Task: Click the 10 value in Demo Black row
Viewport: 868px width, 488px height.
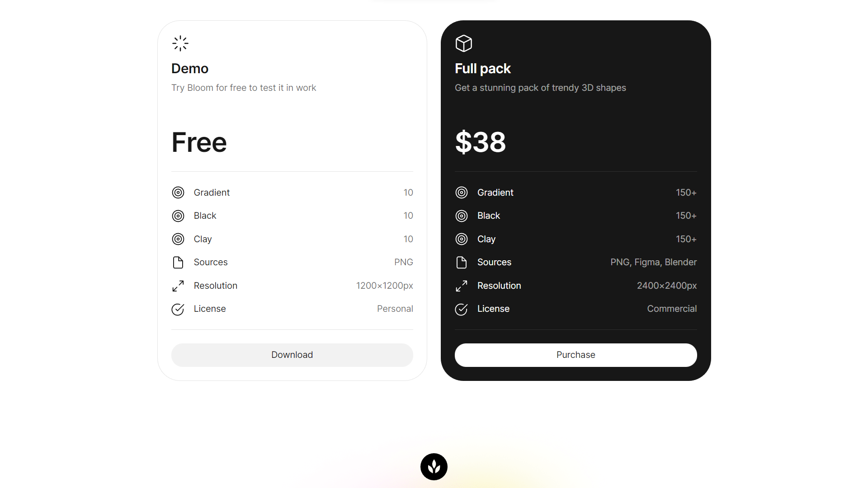Action: click(408, 216)
